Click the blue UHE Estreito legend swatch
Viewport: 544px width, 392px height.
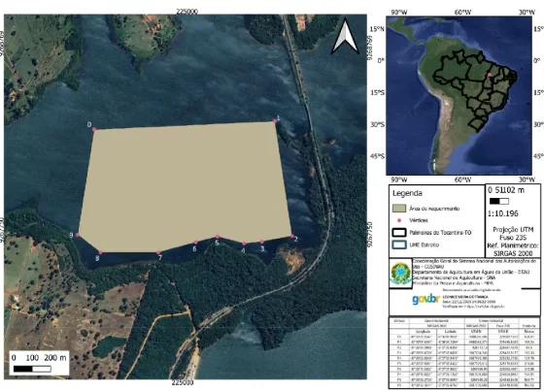399,245
